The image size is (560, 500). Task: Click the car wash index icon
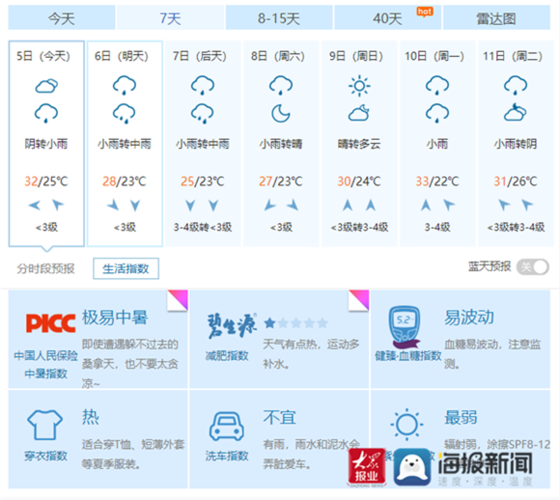tap(227, 426)
